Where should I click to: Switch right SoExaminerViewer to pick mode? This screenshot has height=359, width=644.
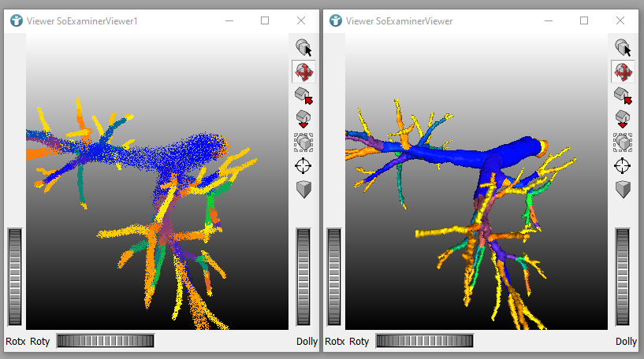point(623,47)
